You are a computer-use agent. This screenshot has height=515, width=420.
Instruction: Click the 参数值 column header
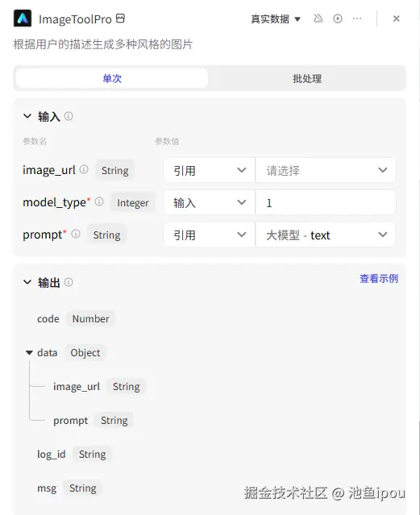click(x=167, y=141)
